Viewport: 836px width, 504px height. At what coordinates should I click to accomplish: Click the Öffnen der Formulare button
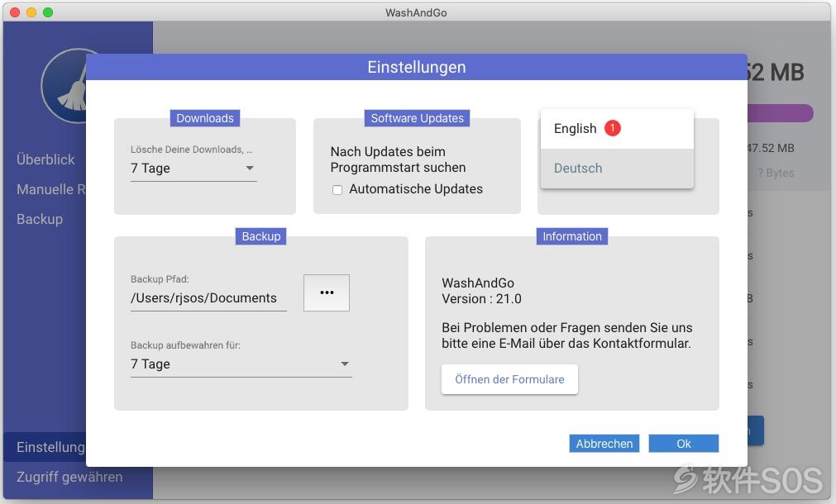click(x=509, y=379)
